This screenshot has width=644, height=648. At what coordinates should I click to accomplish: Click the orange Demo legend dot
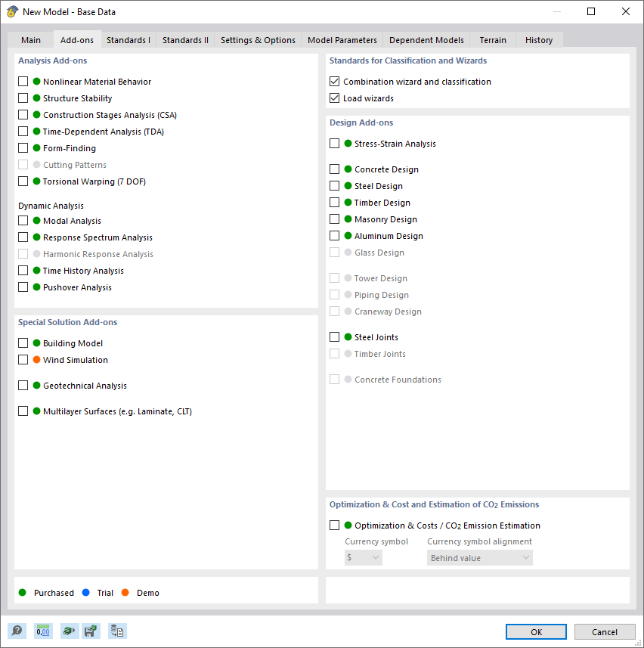125,593
